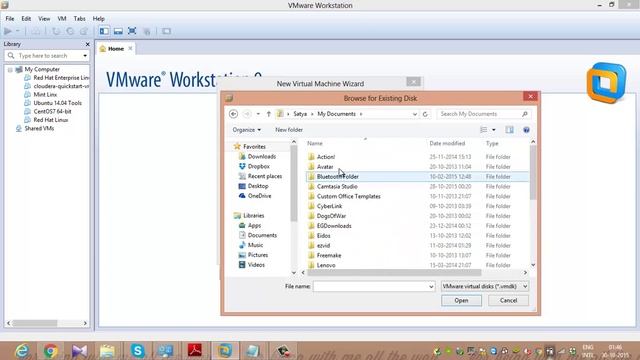Select Ubuntu 14.04 Tools in the library
Screen dimensions: 640x360
pyautogui.click(x=58, y=103)
